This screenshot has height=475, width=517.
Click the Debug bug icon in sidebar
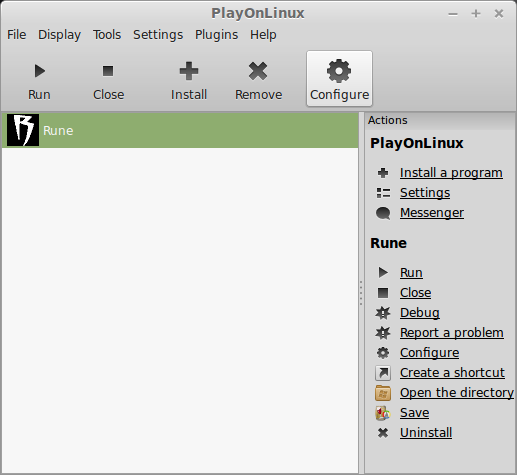(x=383, y=313)
